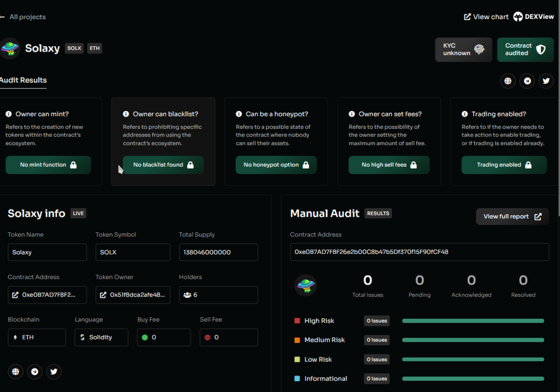560x392 pixels.
Task: Click the Solaxy UFO logo in the header
Action: (x=10, y=48)
